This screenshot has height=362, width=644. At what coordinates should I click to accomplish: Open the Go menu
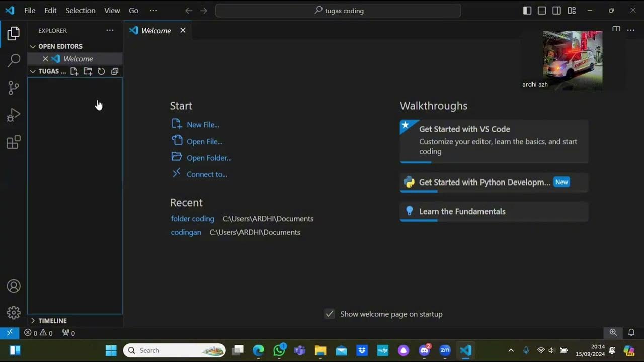(x=133, y=10)
